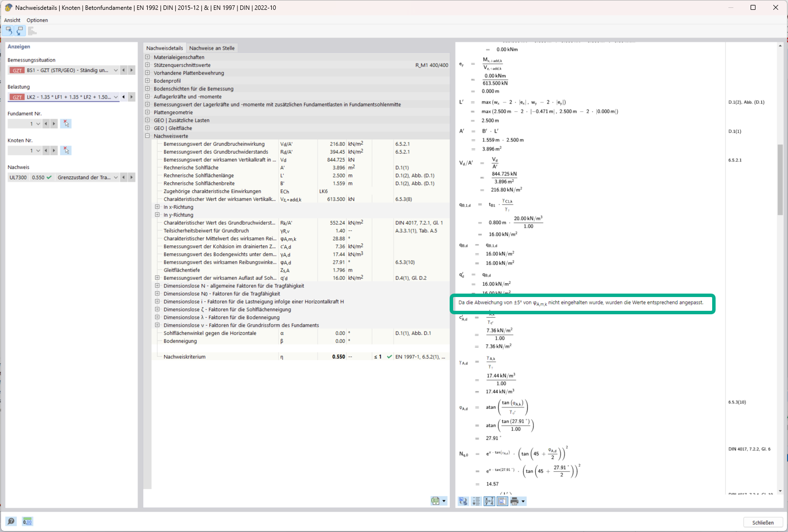788x532 pixels.
Task: Click the magnifier search icon at bottom left
Action: tap(11, 521)
